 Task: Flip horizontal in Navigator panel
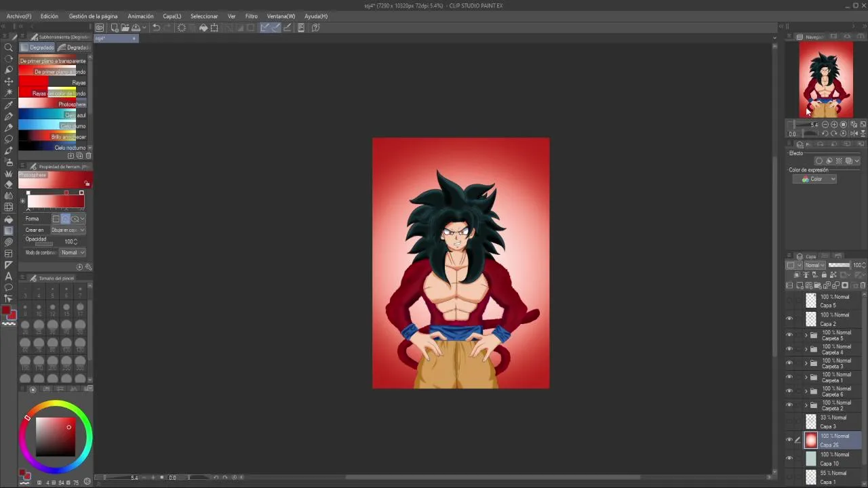[x=853, y=134]
